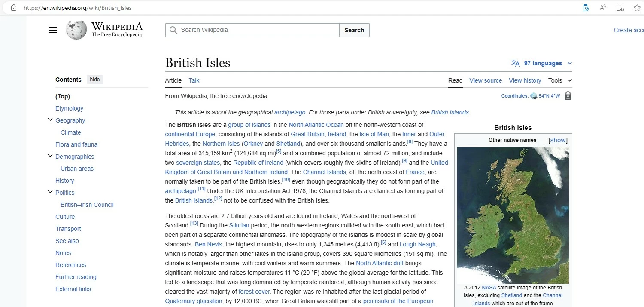Open the Isle of Man link
This screenshot has width=644, height=307.
374,134
